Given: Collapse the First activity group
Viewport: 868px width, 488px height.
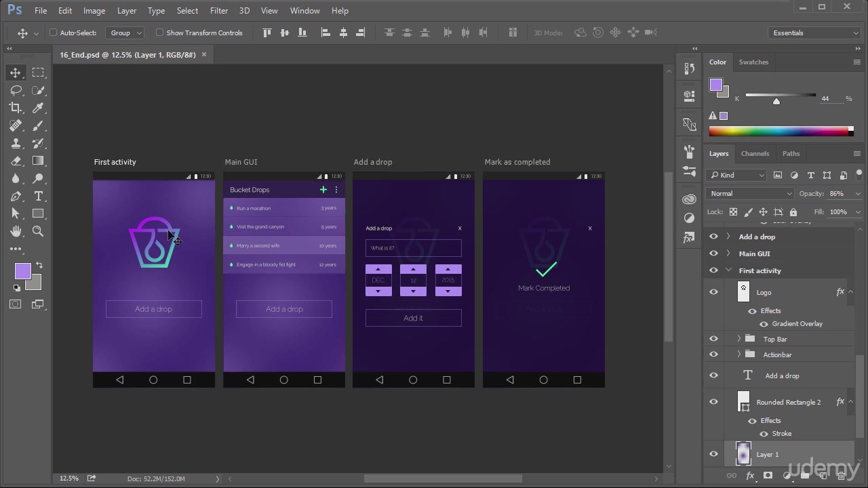Looking at the screenshot, I should pos(728,270).
